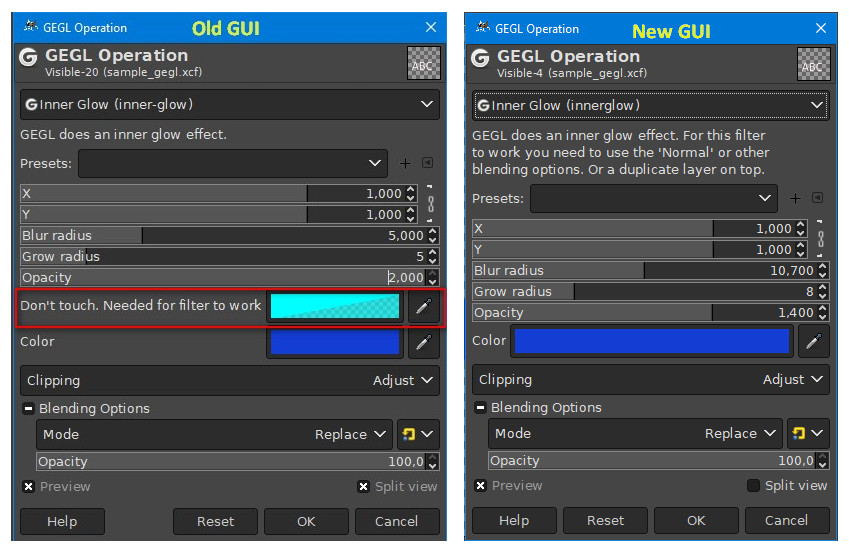Click GEGL logo icon in Old GUI header
849x553 pixels.
(28, 57)
